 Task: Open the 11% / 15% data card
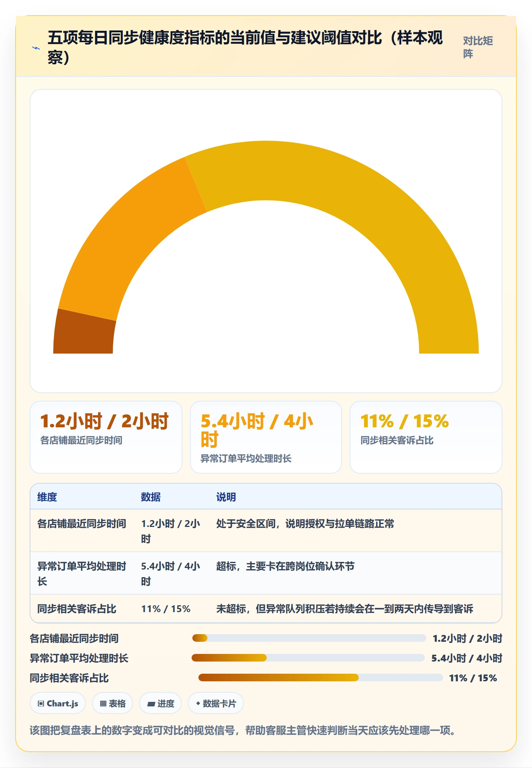[426, 437]
